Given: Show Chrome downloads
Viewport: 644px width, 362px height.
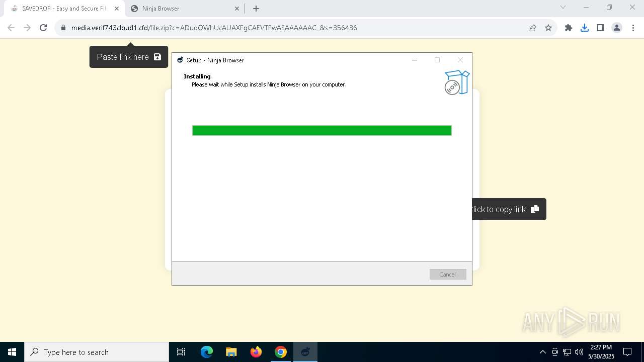Looking at the screenshot, I should tap(585, 28).
